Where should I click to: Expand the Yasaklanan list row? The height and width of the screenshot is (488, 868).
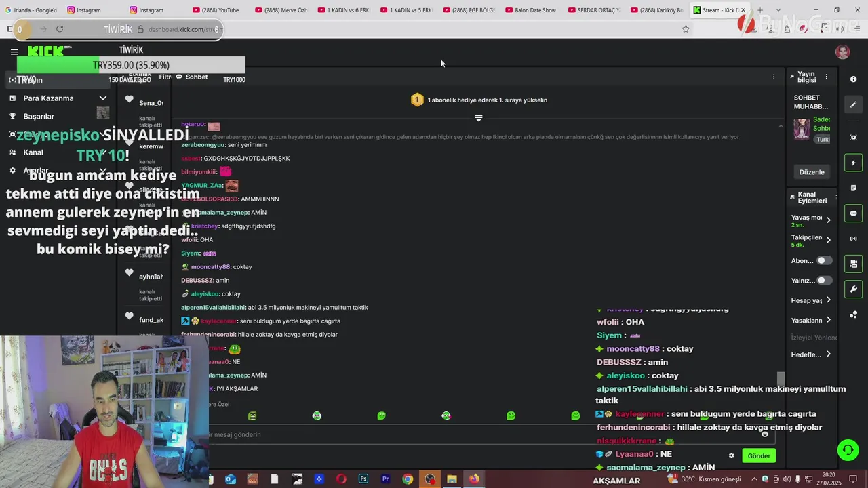click(829, 320)
